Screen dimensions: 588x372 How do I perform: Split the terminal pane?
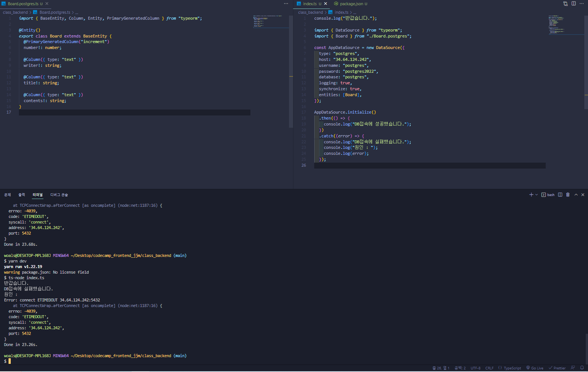point(560,195)
